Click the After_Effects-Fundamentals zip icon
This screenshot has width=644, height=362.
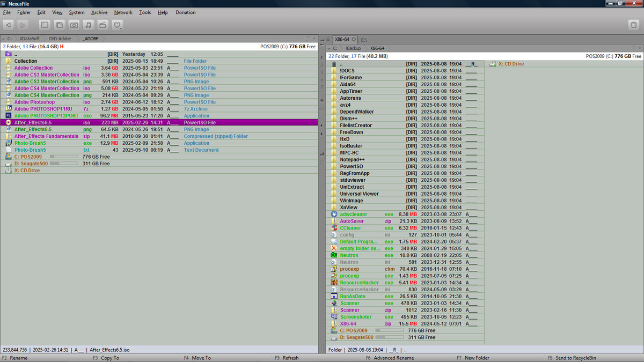(x=9, y=136)
